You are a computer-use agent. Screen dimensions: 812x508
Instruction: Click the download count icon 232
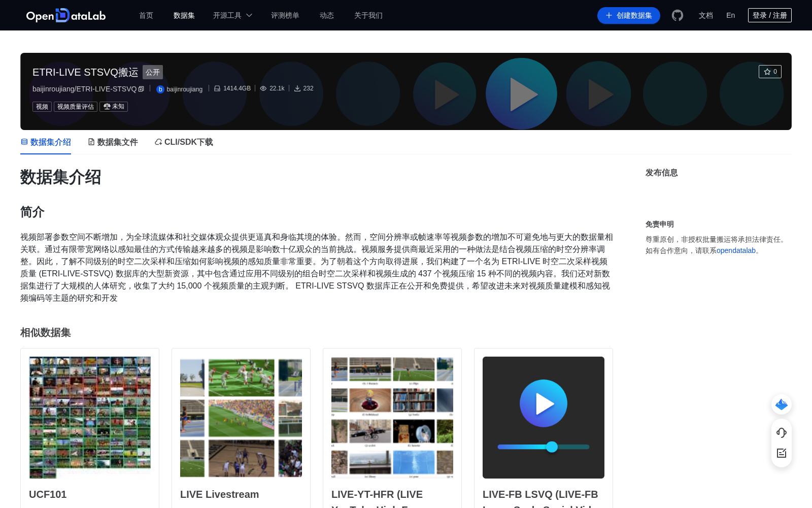[x=297, y=88]
